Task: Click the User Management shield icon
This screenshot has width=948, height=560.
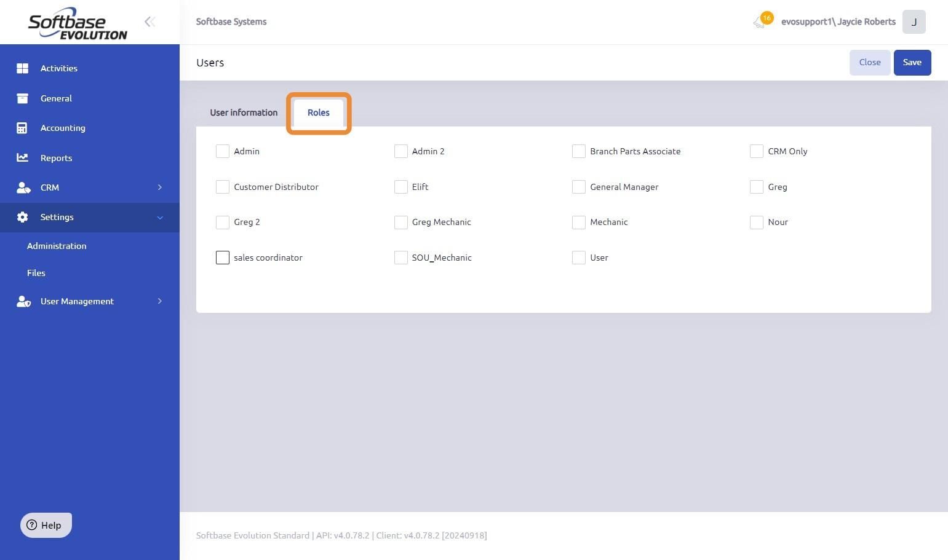Action: click(x=23, y=301)
